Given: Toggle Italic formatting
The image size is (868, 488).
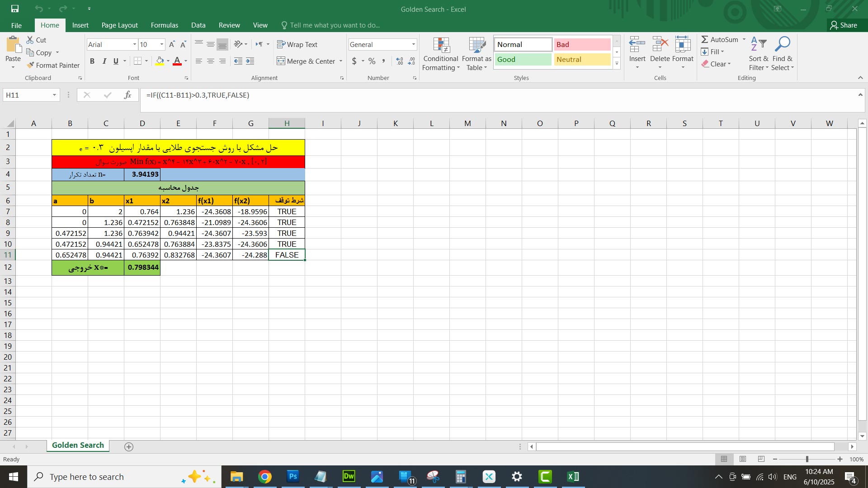Looking at the screenshot, I should point(104,61).
